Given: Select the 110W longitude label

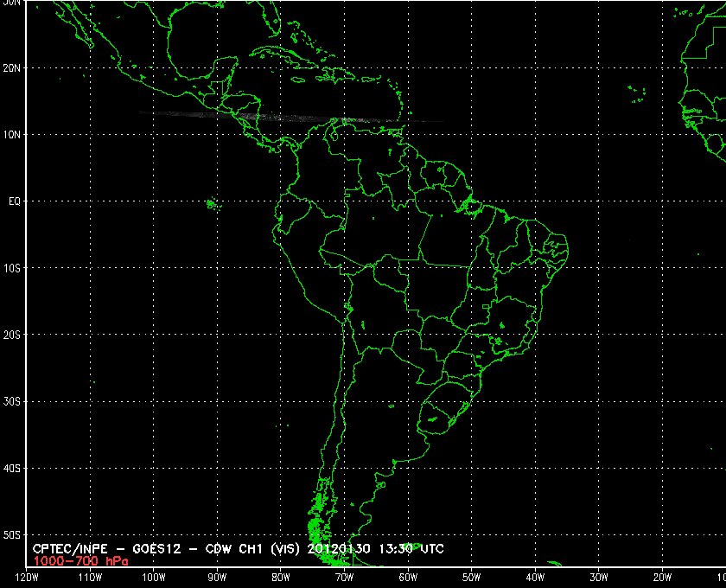Looking at the screenshot, I should tap(90, 578).
